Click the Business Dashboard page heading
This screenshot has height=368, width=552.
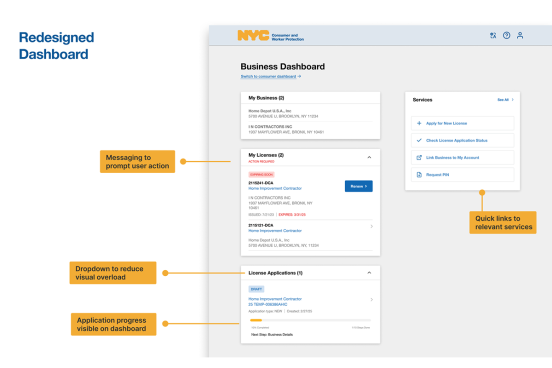(x=283, y=67)
